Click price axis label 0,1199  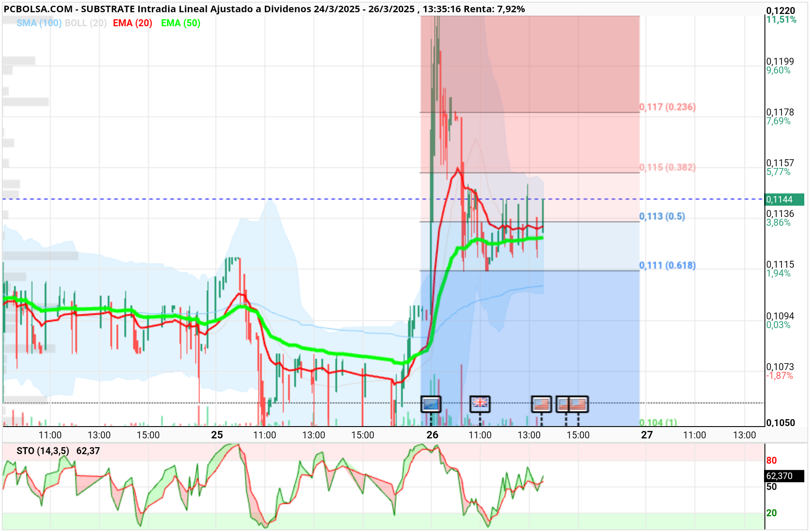coord(780,61)
